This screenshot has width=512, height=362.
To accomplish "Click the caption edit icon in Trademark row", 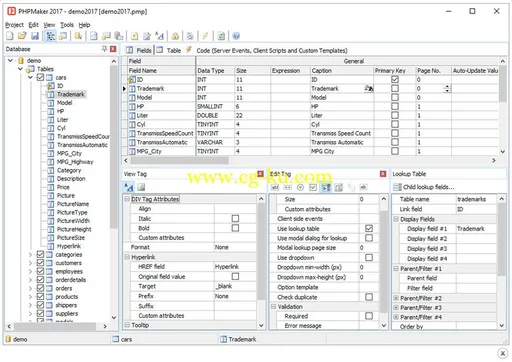I will point(368,88).
